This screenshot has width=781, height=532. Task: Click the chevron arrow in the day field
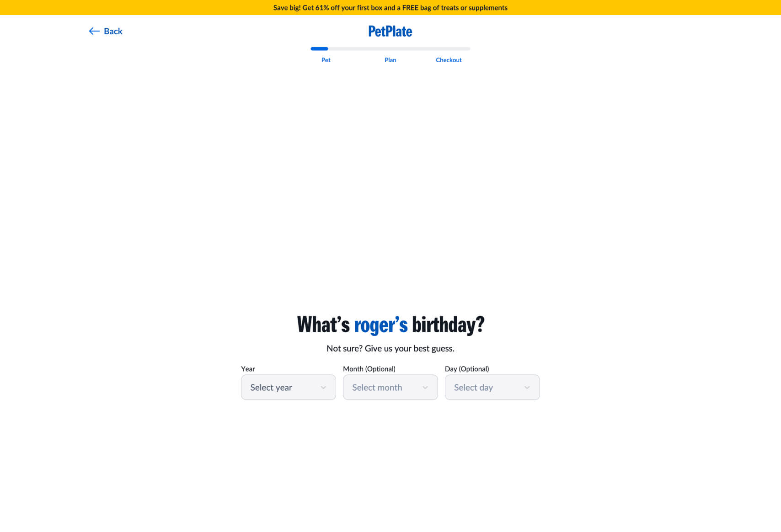point(527,388)
